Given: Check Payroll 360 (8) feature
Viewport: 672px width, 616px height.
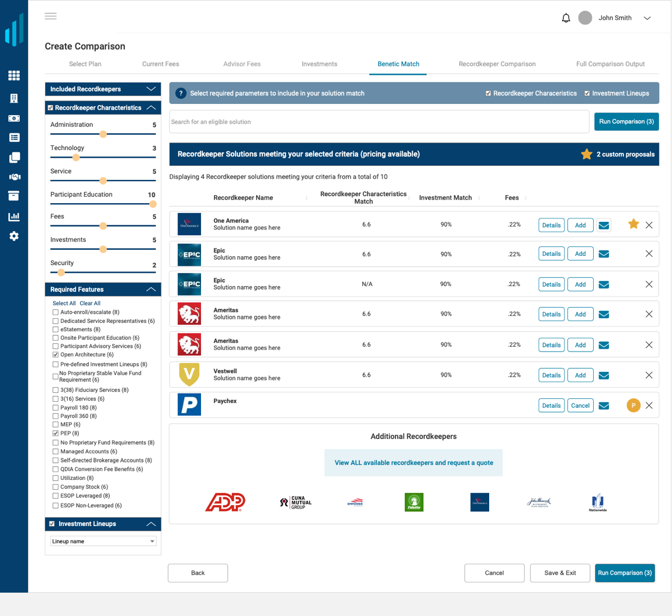Looking at the screenshot, I should pos(56,416).
